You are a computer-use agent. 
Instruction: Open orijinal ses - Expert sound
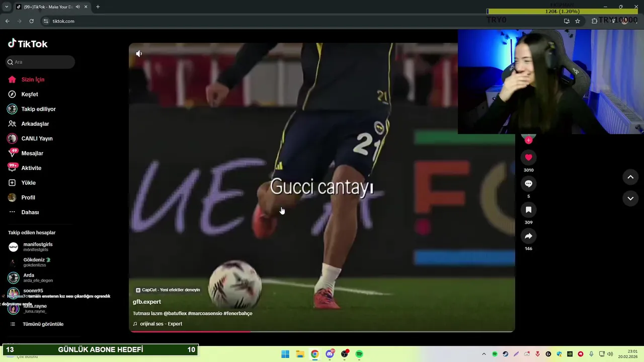coord(157,324)
